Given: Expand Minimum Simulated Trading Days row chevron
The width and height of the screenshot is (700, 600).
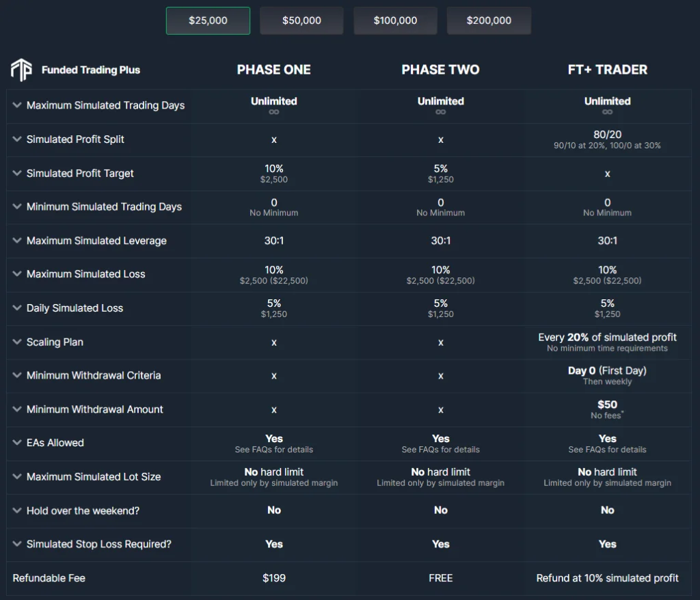Looking at the screenshot, I should click(x=17, y=206).
